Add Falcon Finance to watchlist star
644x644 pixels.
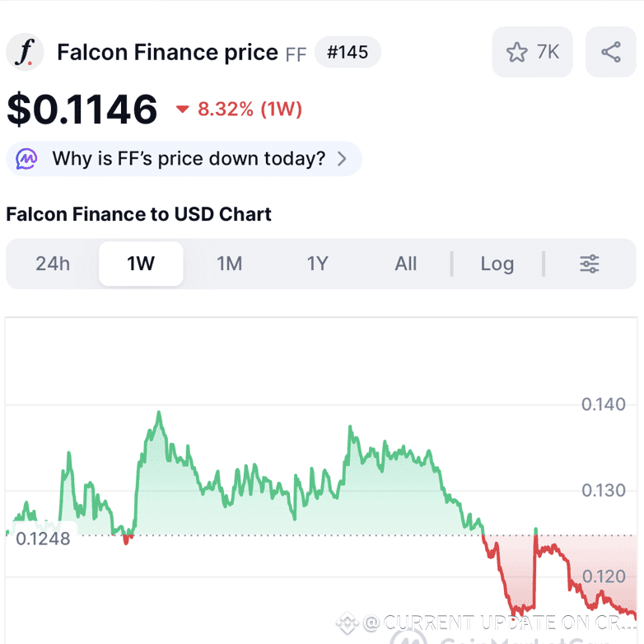[517, 53]
